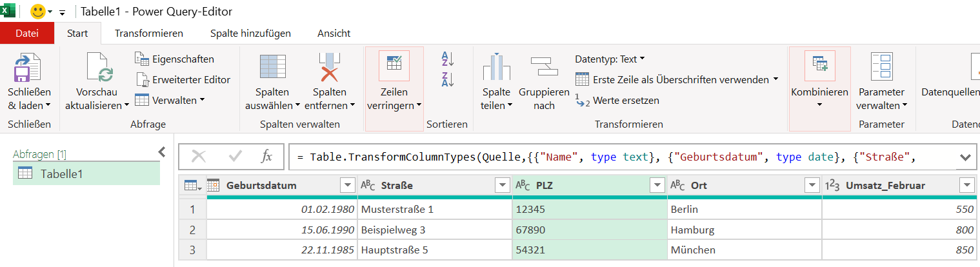
Task: Click PLZ ABC data type icon
Action: tap(523, 186)
